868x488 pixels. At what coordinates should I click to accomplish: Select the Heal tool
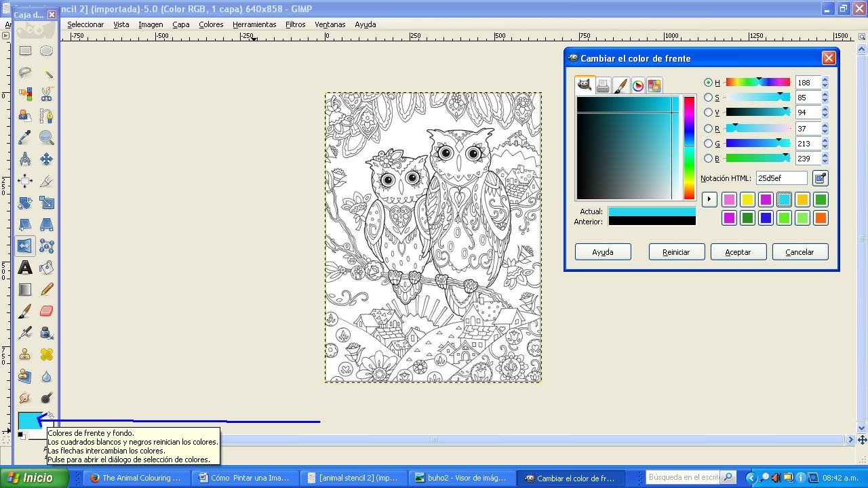pos(46,354)
